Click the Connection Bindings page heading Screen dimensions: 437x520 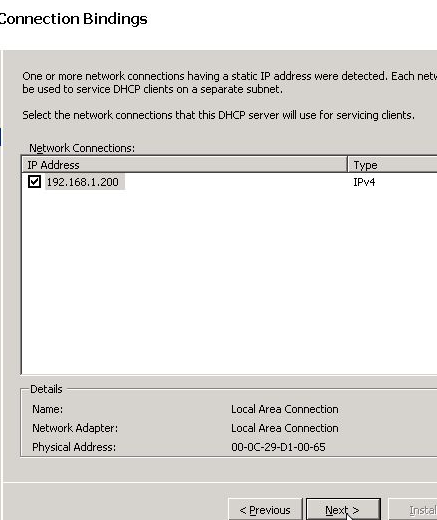coord(73,19)
